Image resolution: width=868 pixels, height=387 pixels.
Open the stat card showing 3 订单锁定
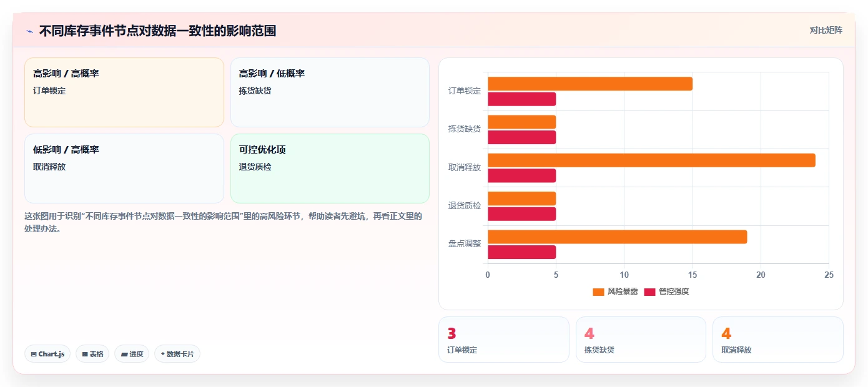pos(504,340)
